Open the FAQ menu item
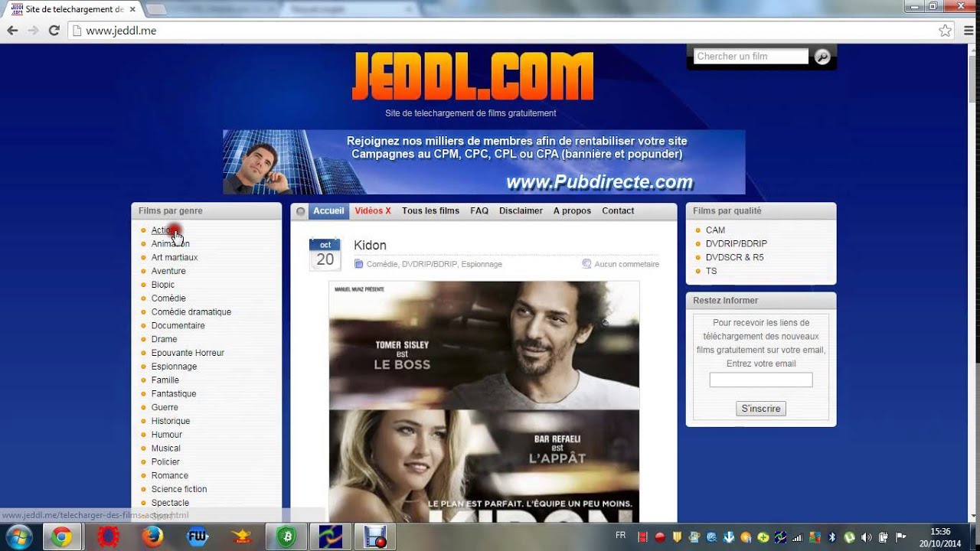The height and width of the screenshot is (551, 980). click(x=479, y=211)
